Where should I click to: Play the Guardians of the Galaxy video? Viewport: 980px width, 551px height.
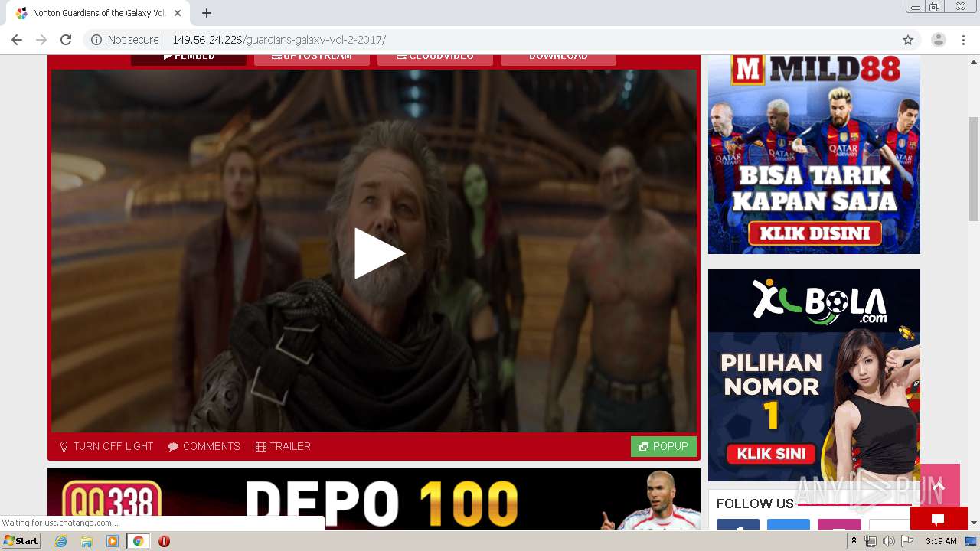(380, 253)
